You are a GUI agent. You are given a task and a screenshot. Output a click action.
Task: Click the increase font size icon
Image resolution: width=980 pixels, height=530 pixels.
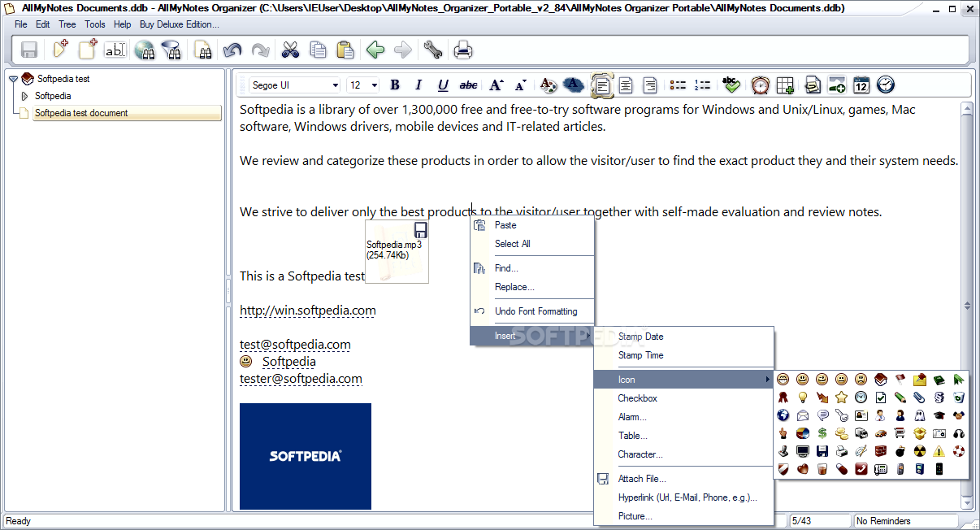coord(496,85)
